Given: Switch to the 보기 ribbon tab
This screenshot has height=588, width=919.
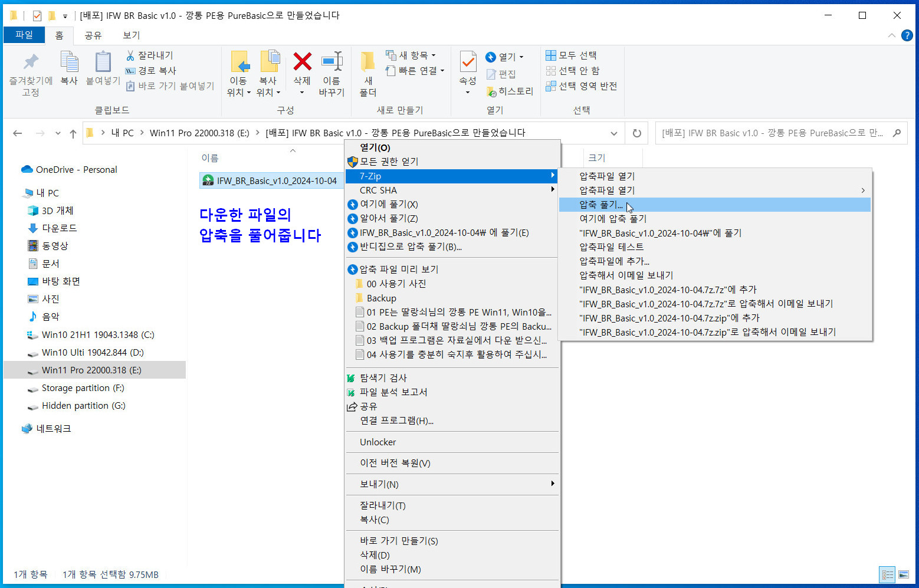Looking at the screenshot, I should pos(131,35).
